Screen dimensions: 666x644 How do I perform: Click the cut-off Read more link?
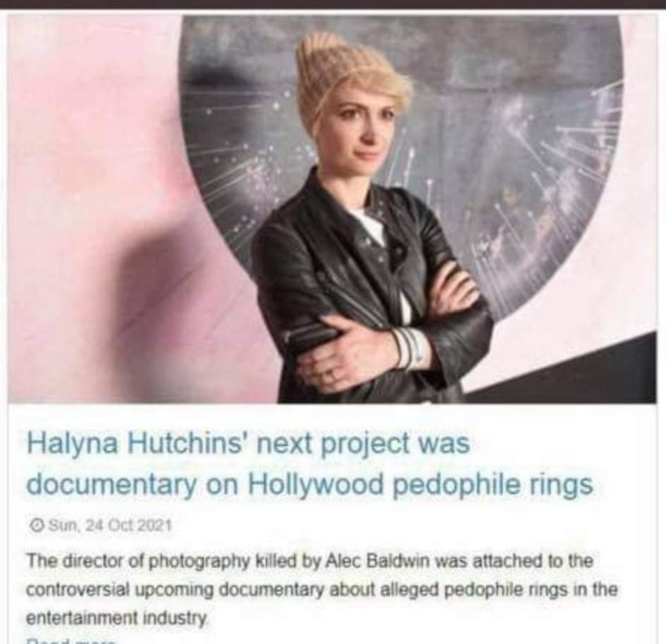point(70,640)
